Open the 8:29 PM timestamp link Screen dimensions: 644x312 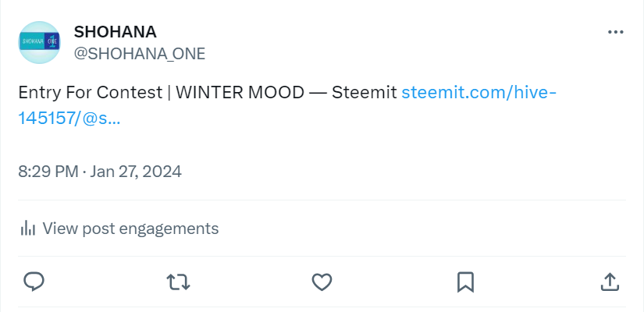[x=48, y=172]
